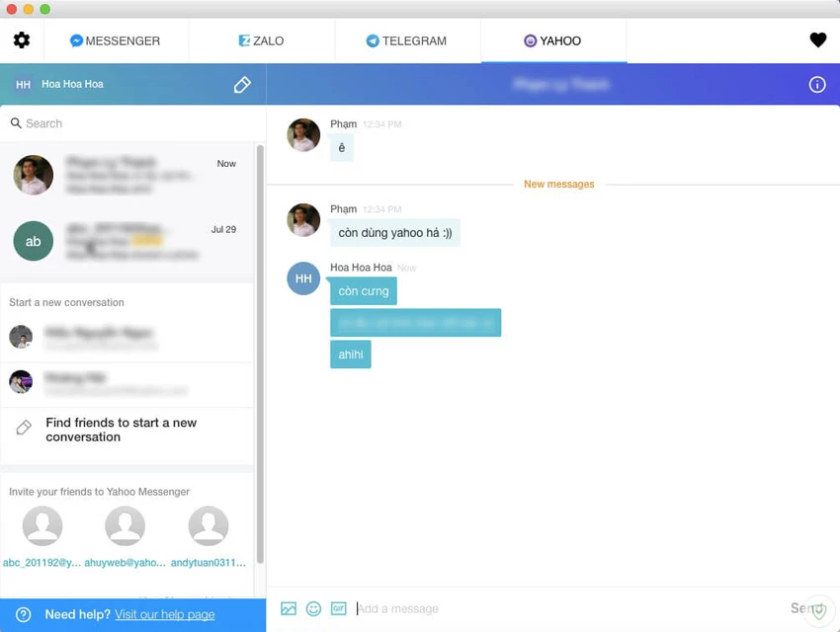Open the emoji smiley picker
This screenshot has height=632, width=840.
tap(313, 608)
